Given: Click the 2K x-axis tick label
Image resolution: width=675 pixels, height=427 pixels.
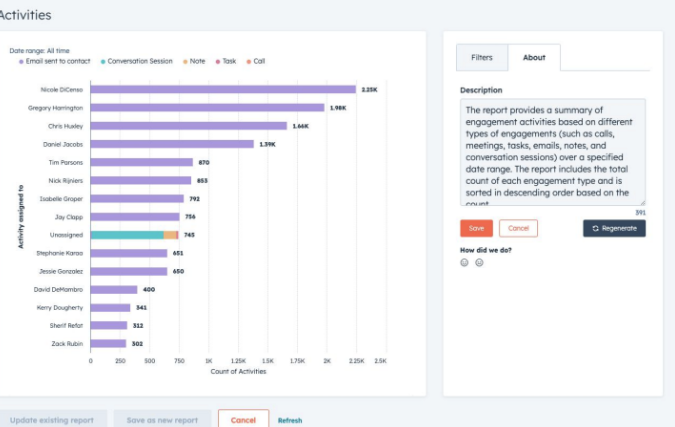Looking at the screenshot, I should (x=327, y=361).
